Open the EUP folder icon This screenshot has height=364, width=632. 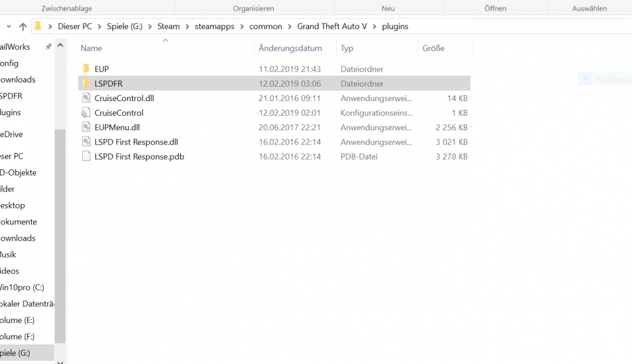[86, 68]
